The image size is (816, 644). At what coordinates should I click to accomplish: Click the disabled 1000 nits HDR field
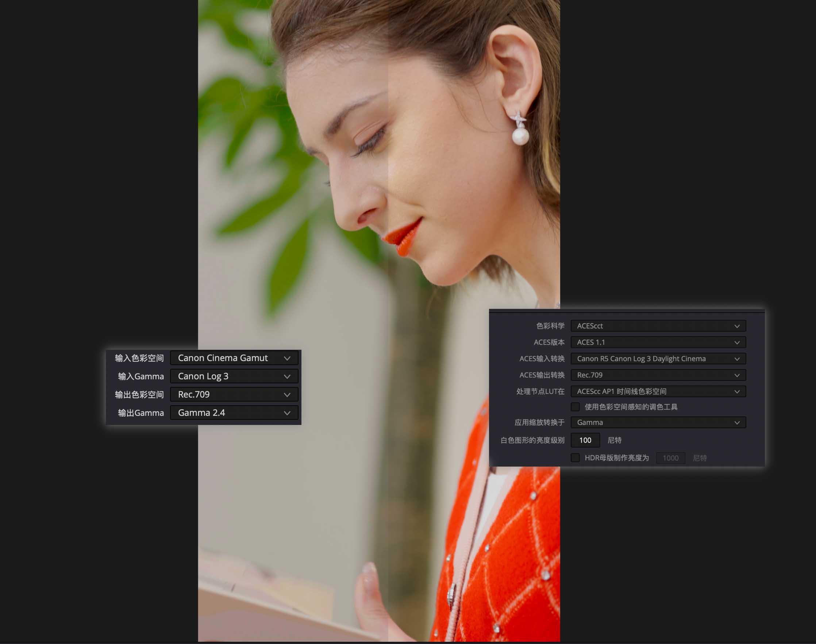[670, 458]
